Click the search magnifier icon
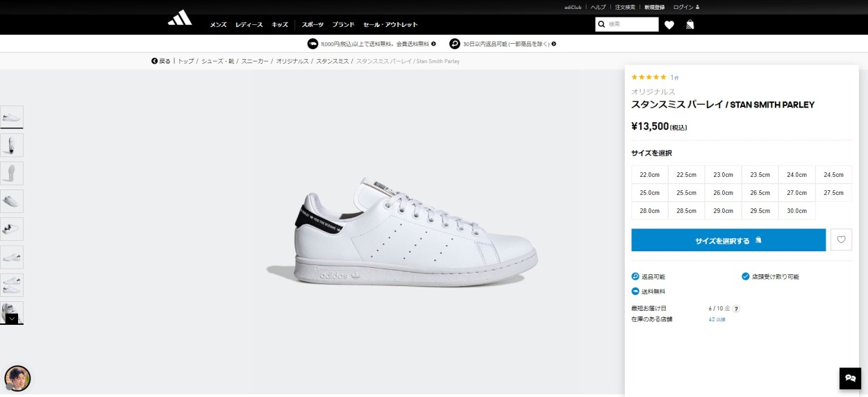The image size is (868, 397). [x=602, y=24]
